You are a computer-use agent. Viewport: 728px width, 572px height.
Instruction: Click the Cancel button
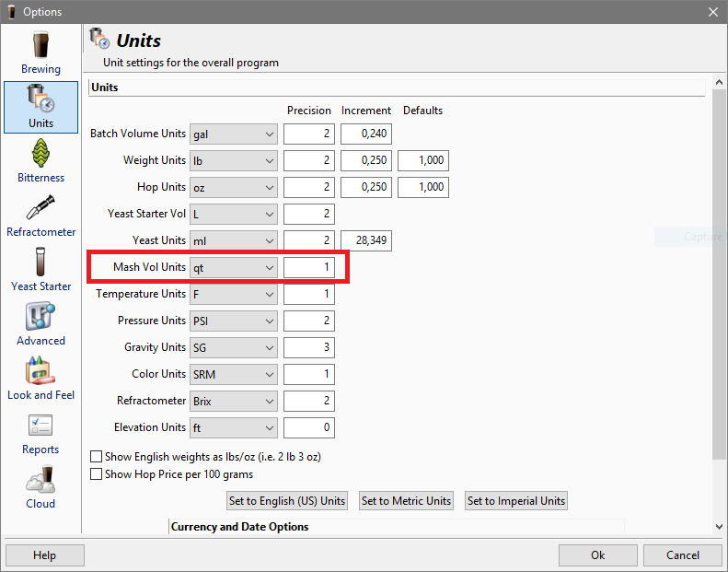click(683, 555)
